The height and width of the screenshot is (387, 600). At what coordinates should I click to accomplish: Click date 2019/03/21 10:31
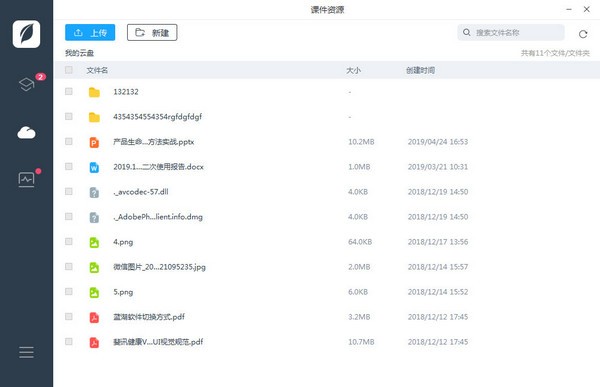click(438, 167)
